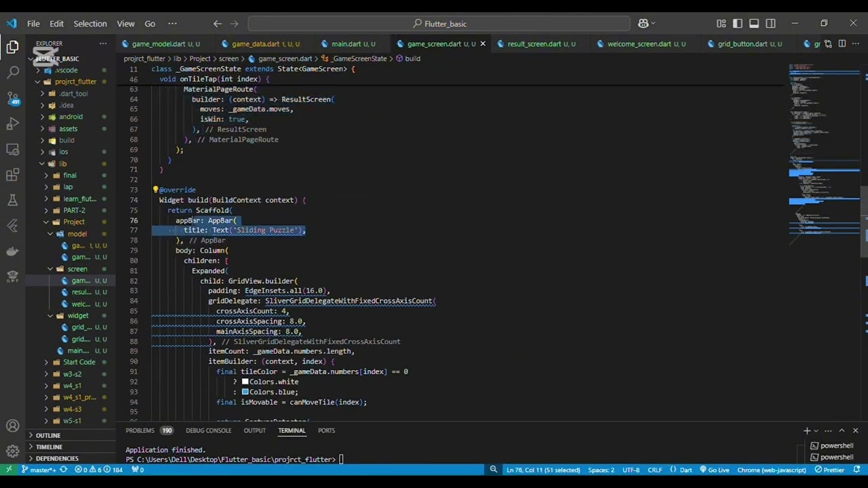Click the CRLF line ending setting

pos(654,470)
